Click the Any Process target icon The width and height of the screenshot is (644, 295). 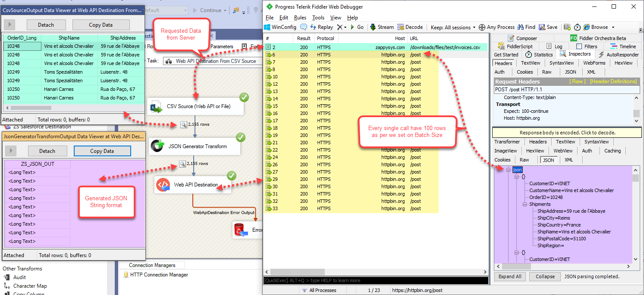coord(482,27)
